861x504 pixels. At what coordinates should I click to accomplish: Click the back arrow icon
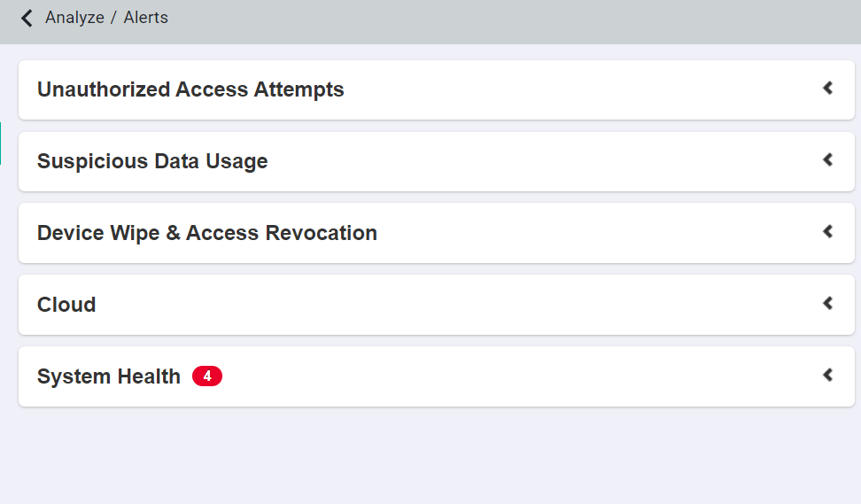(27, 18)
